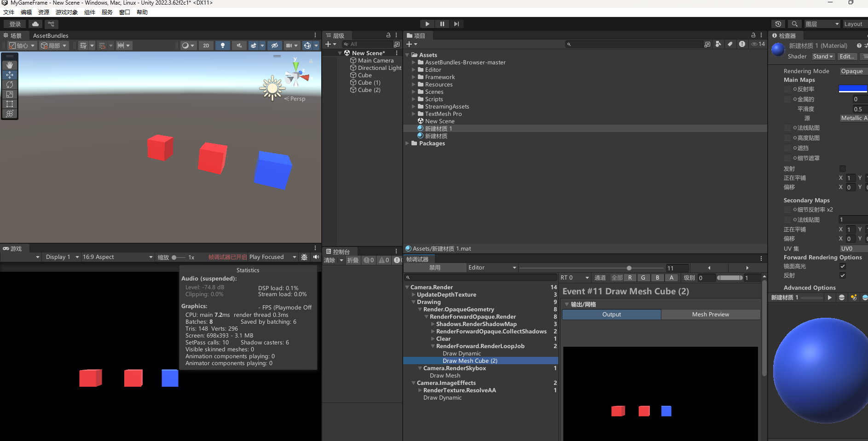The image size is (868, 441).
Task: Open the 游戏对象 menu
Action: pos(66,12)
